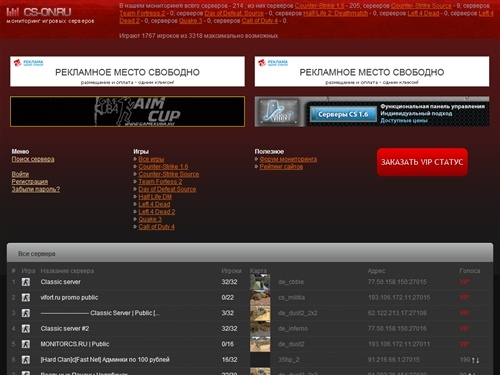500x375 pixels.
Task: Click the Classic server #2 name
Action: pyautogui.click(x=65, y=329)
